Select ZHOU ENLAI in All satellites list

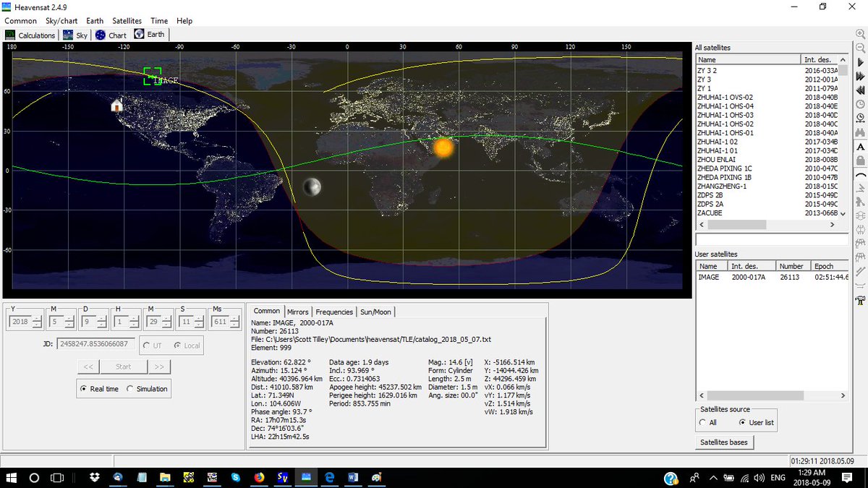715,160
